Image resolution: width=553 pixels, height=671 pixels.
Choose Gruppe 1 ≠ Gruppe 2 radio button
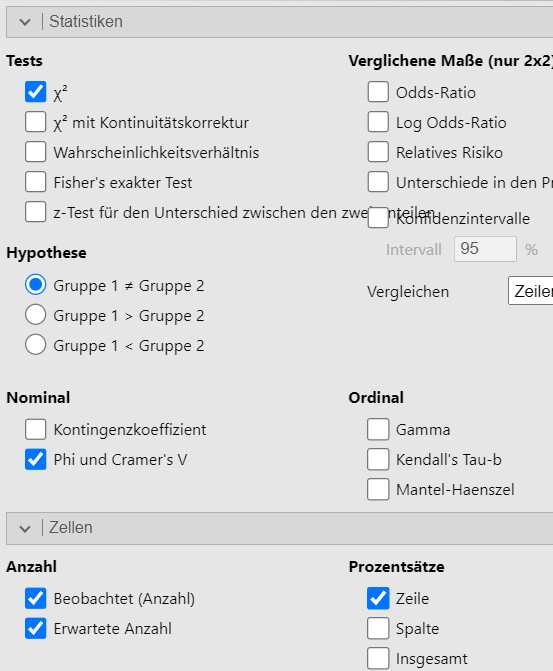point(36,285)
